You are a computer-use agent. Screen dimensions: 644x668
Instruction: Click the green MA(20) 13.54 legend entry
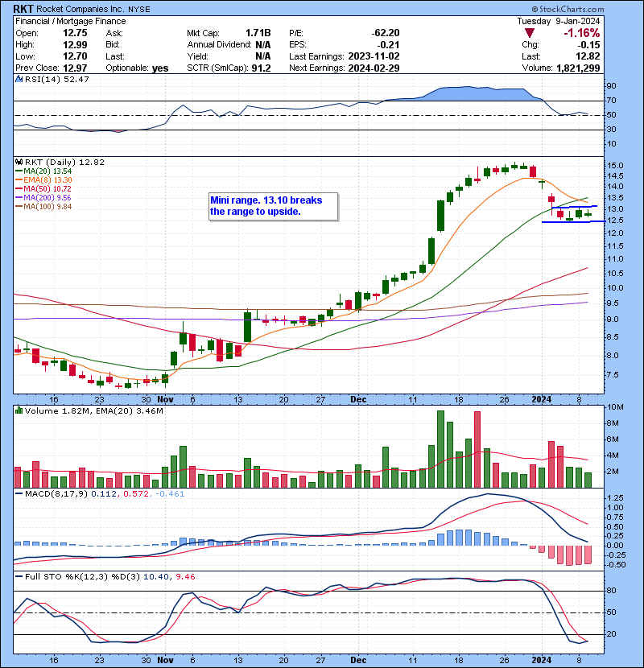pyautogui.click(x=44, y=171)
